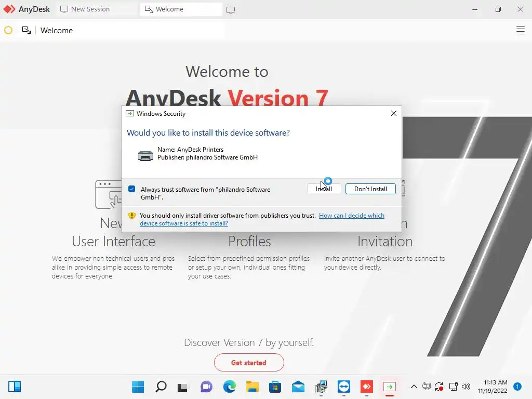Screen dimensions: 532x399
Task: Open the driver software safety help link
Action: tap(262, 220)
